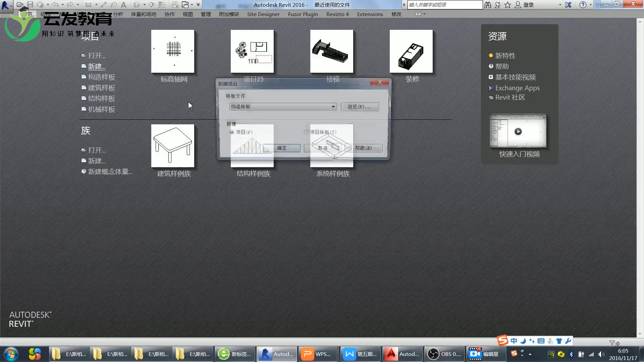644x362 pixels.
Task: Click the Undo arrow icon
Action: (x=55, y=5)
